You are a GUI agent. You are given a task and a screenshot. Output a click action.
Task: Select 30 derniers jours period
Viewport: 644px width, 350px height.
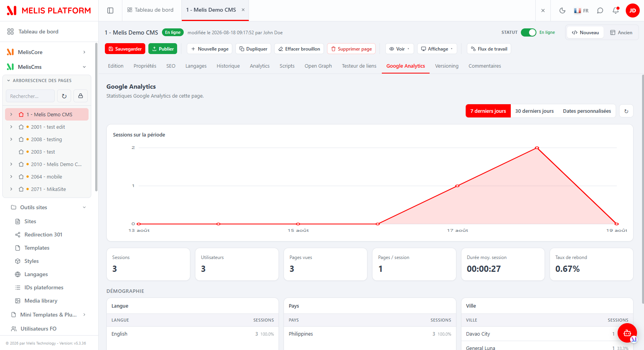[534, 111]
